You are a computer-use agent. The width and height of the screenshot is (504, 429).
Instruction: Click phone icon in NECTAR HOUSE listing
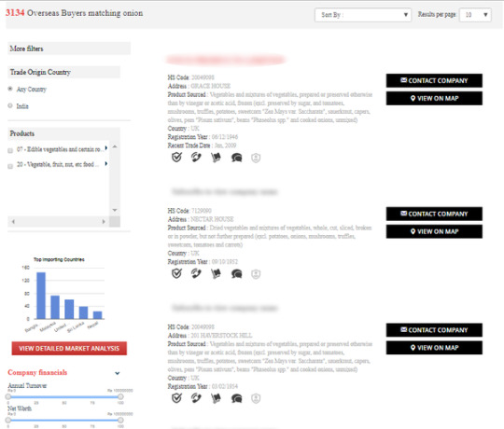pyautogui.click(x=196, y=273)
